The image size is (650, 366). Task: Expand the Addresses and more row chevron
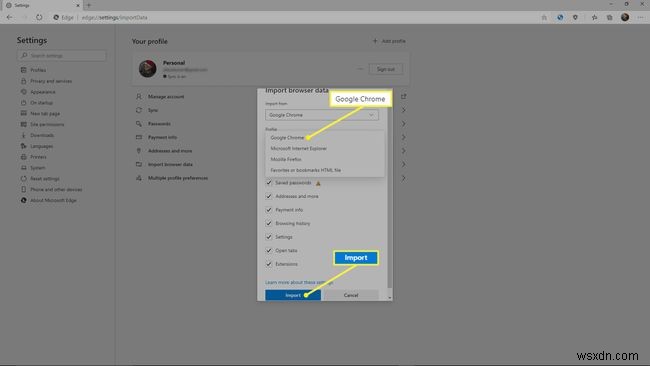click(403, 151)
